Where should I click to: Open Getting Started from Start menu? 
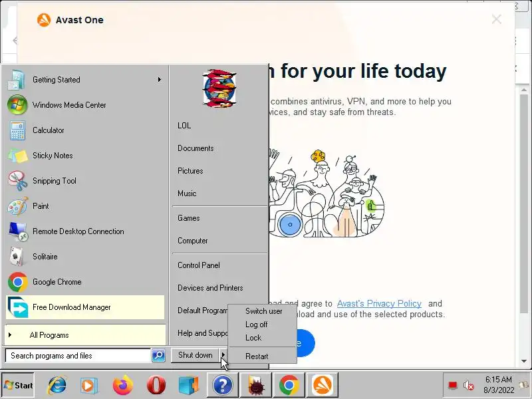(x=85, y=80)
